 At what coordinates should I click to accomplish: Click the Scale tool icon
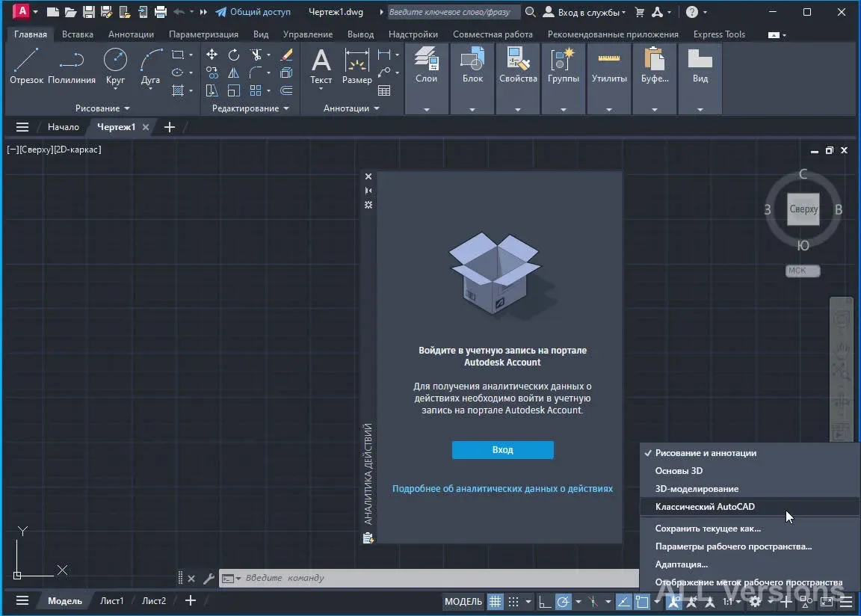point(233,90)
